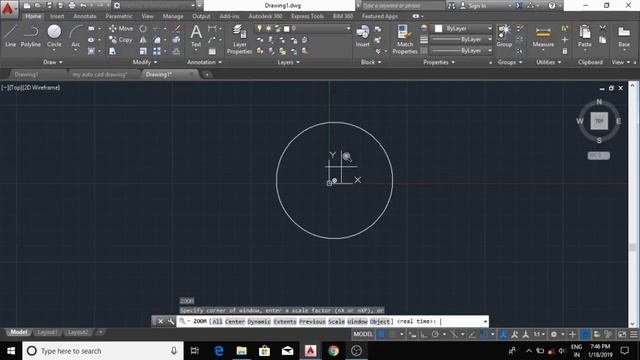Viewport: 640px width, 360px height.
Task: Open the Manage ribbon tab
Action: 173,16
